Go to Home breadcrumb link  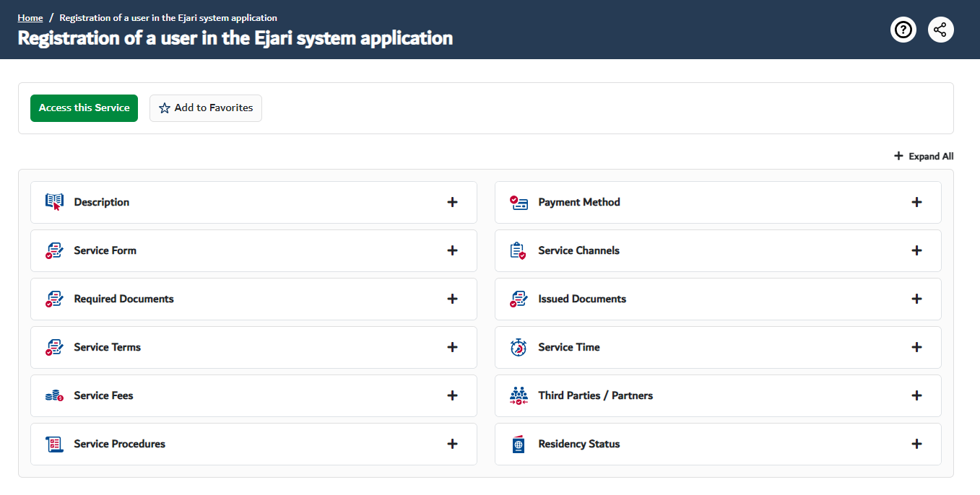point(30,17)
